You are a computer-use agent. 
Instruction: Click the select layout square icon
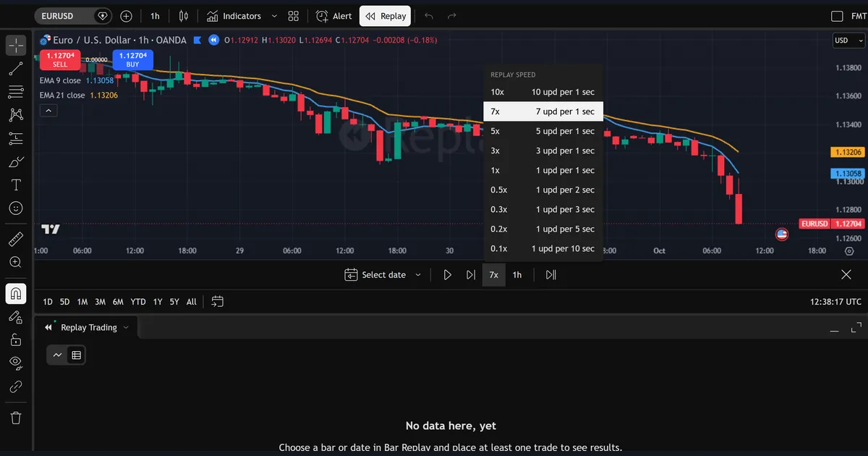(x=838, y=16)
